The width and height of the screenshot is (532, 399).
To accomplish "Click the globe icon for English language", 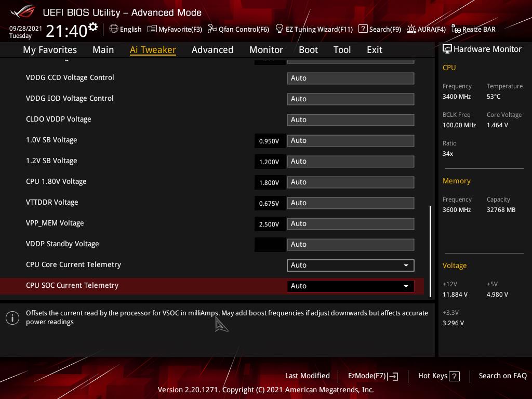I will 114,29.
